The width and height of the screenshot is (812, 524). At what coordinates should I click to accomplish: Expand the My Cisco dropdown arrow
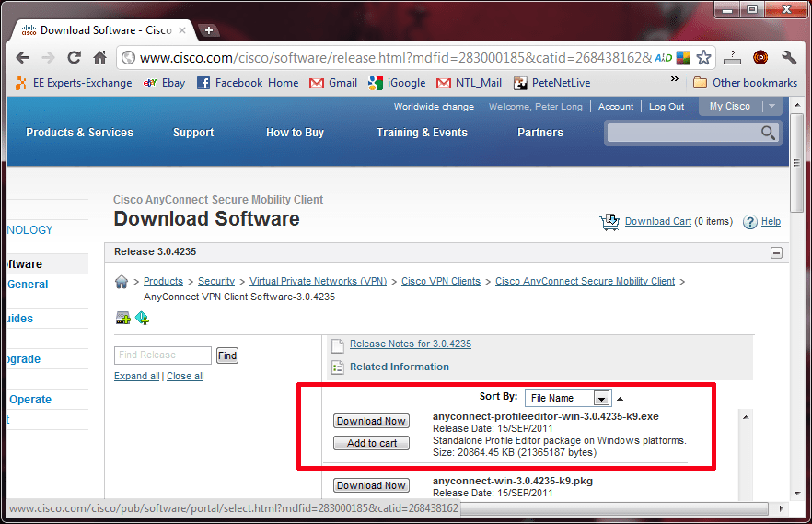tap(771, 106)
